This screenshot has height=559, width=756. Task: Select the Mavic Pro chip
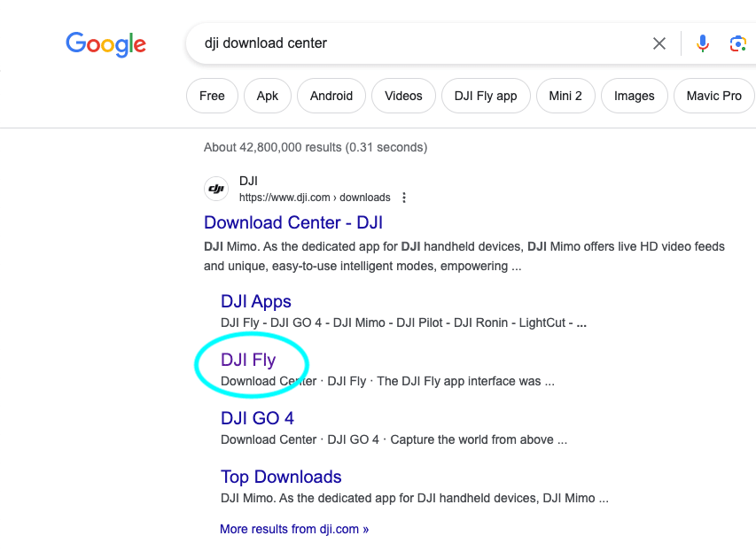pyautogui.click(x=714, y=96)
